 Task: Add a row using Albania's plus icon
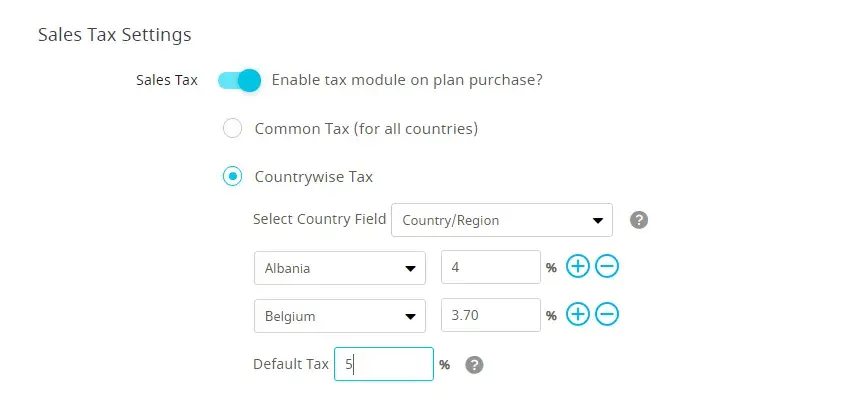(578, 267)
